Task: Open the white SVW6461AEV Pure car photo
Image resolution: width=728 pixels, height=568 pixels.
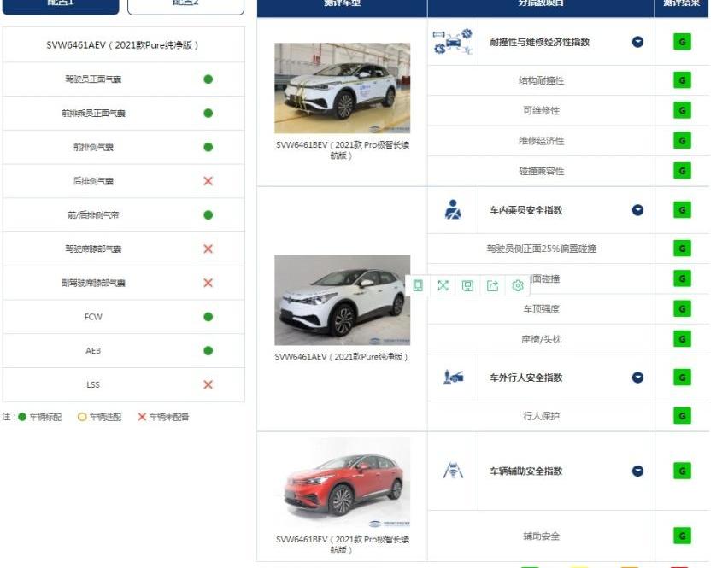Action: 342,300
